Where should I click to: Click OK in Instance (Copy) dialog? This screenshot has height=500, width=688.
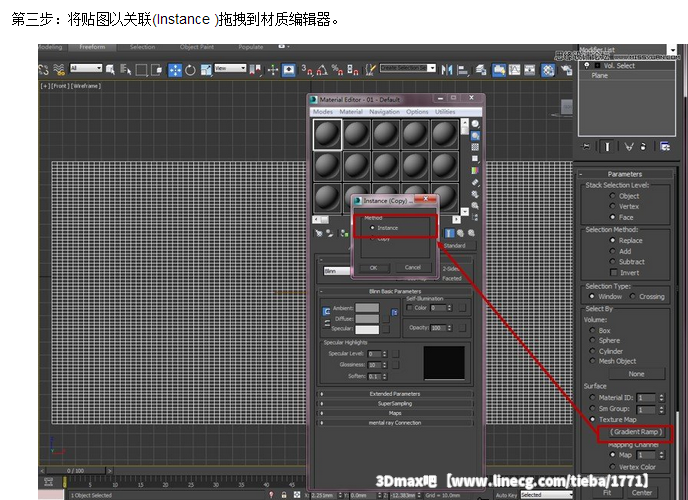tap(373, 268)
